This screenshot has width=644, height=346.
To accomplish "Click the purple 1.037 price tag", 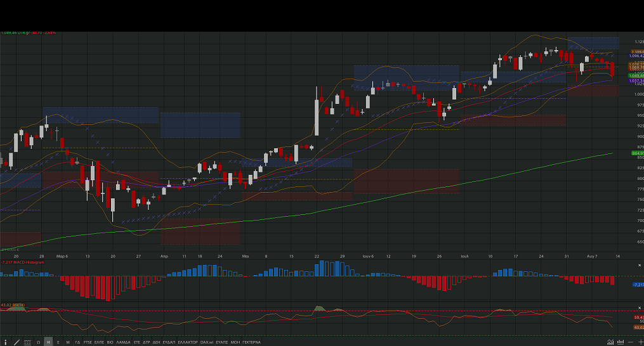I will [636, 81].
